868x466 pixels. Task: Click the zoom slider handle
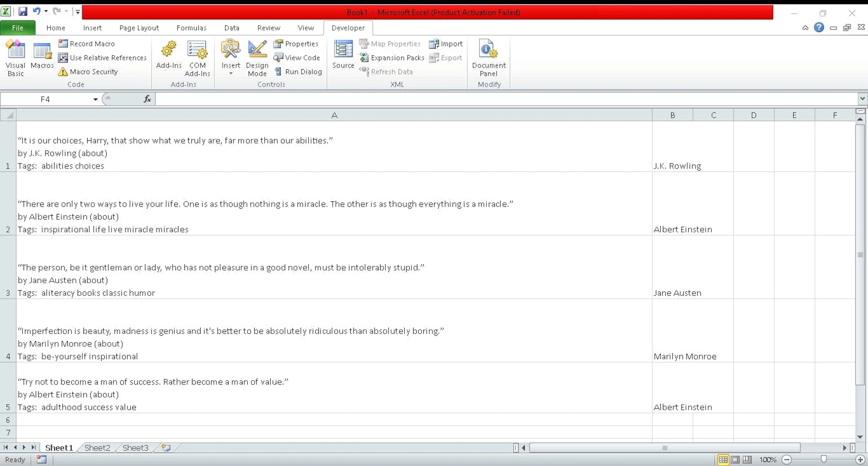[x=823, y=459]
